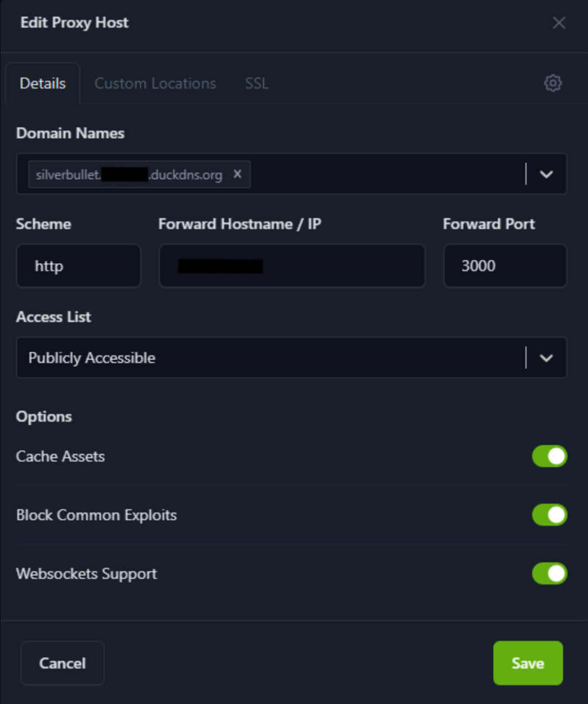Open the SSL tab
Screen dimensions: 588x704
pyautogui.click(x=257, y=84)
